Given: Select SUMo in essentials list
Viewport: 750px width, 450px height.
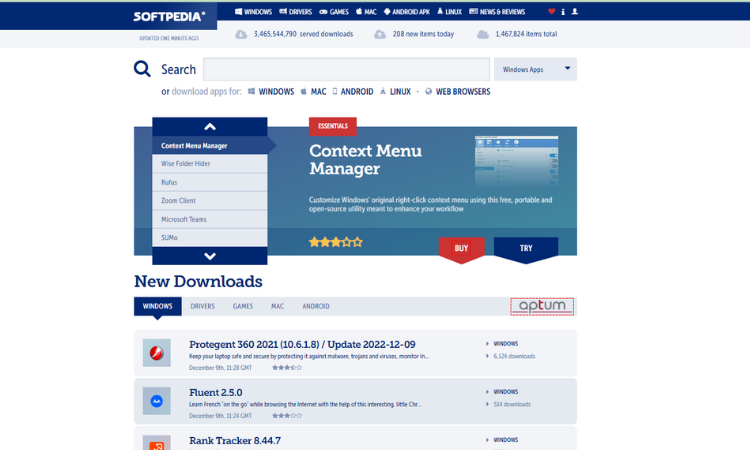Looking at the screenshot, I should point(210,238).
